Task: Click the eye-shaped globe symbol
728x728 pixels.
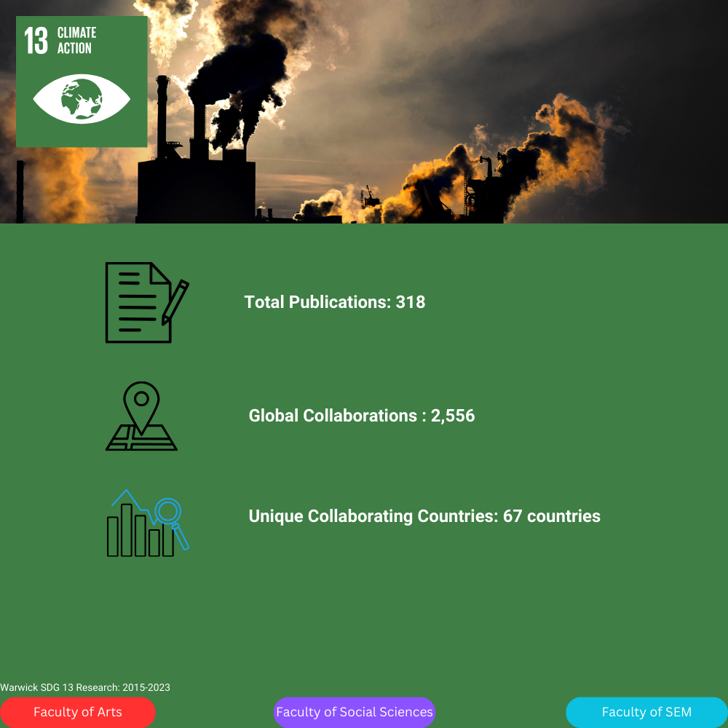Action: coord(82,98)
